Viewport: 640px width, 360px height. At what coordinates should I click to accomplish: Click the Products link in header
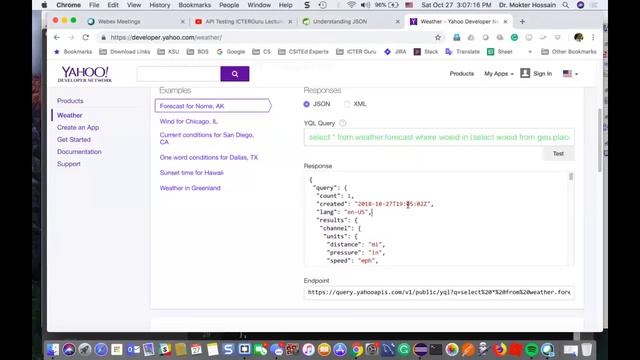point(462,73)
